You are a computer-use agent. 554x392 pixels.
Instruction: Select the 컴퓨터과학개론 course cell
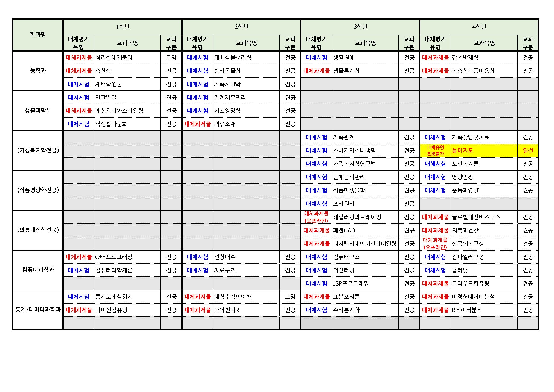click(127, 270)
